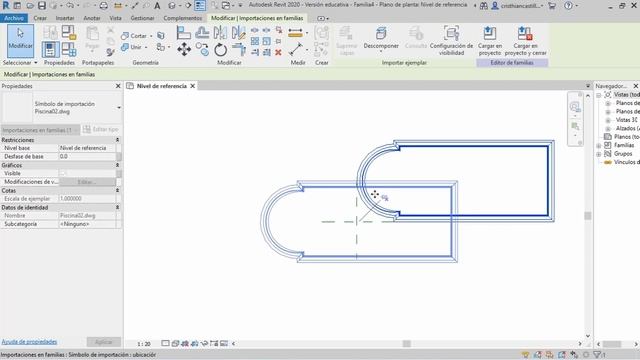Click the Cortar geometry button
640x360 pixels.
point(134,36)
